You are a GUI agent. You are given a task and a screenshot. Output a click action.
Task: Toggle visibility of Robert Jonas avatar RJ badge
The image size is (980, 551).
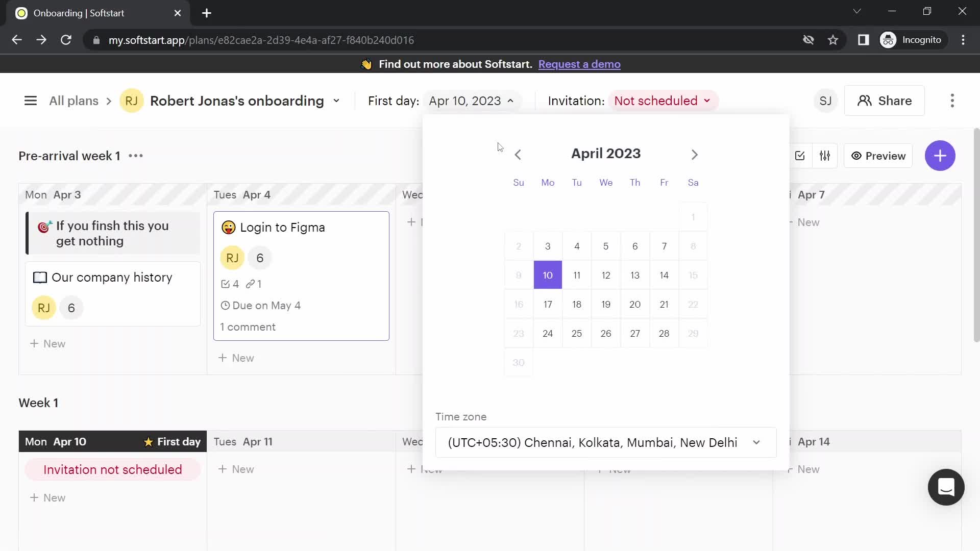[131, 101]
